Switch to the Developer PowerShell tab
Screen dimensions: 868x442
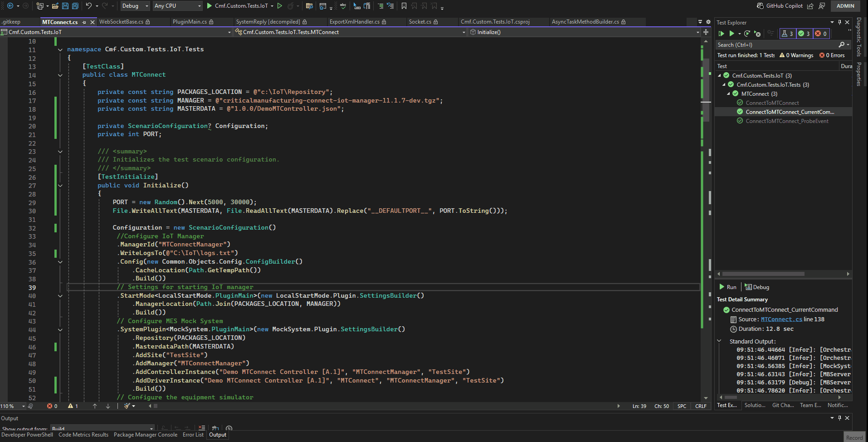click(27, 435)
